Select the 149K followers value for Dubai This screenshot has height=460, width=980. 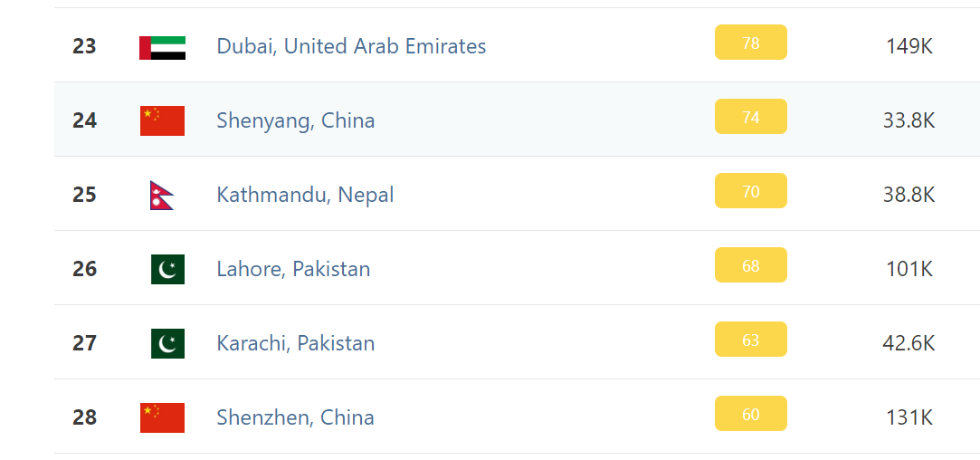(909, 46)
